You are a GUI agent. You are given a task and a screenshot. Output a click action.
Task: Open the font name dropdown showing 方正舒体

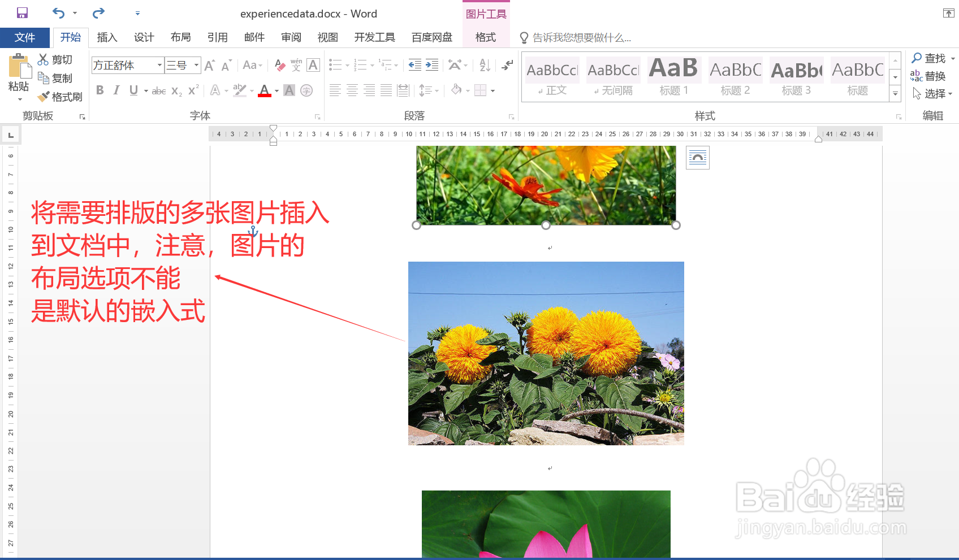159,65
